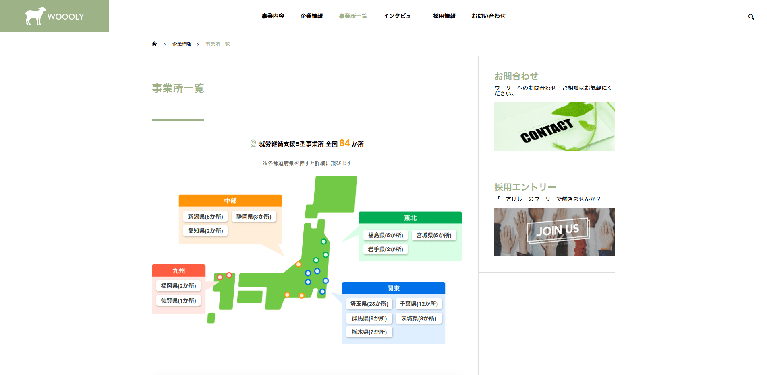This screenshot has width=767, height=375.
Task: Select 新潟県 in the 中部 box
Action: tap(205, 217)
